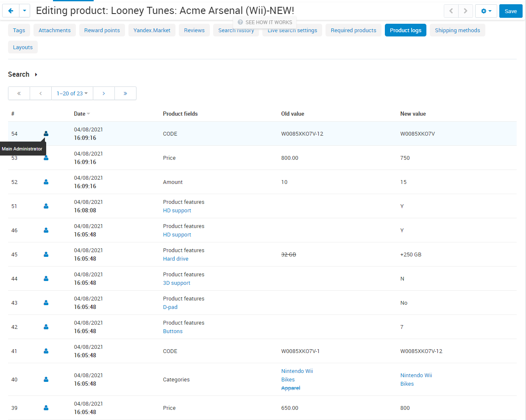Open the Live search settings tab
This screenshot has height=420, width=526.
(x=292, y=31)
